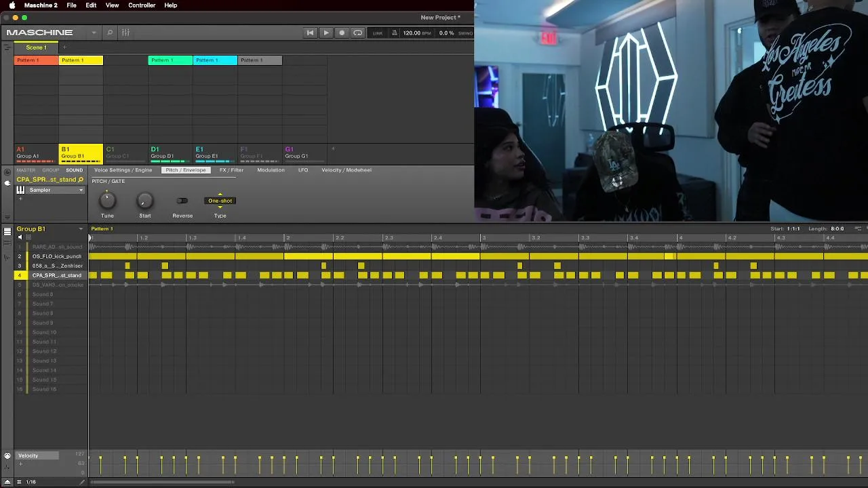The height and width of the screenshot is (488, 868).
Task: Select sound DS_VAH3..on_smoke
Action: (57, 285)
